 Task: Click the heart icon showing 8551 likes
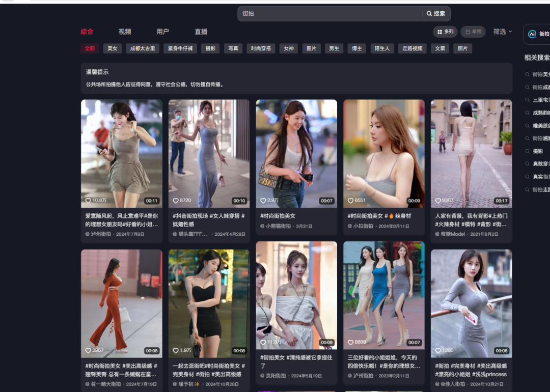pyautogui.click(x=350, y=201)
